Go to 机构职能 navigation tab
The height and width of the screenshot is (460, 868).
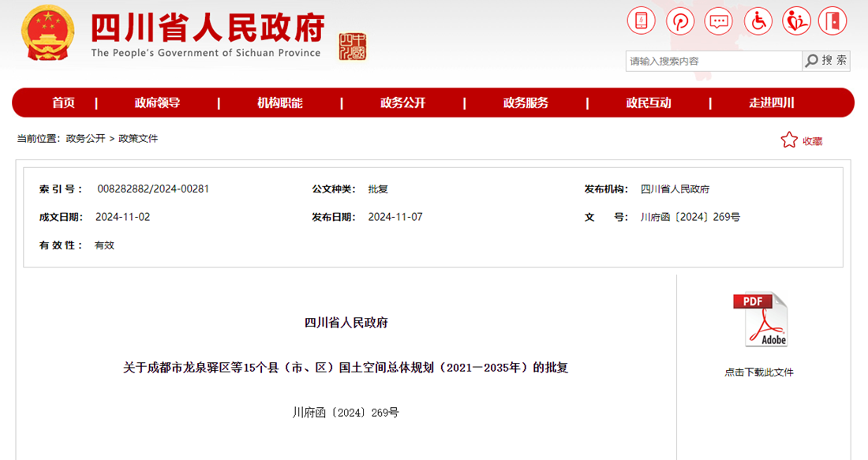pos(280,103)
